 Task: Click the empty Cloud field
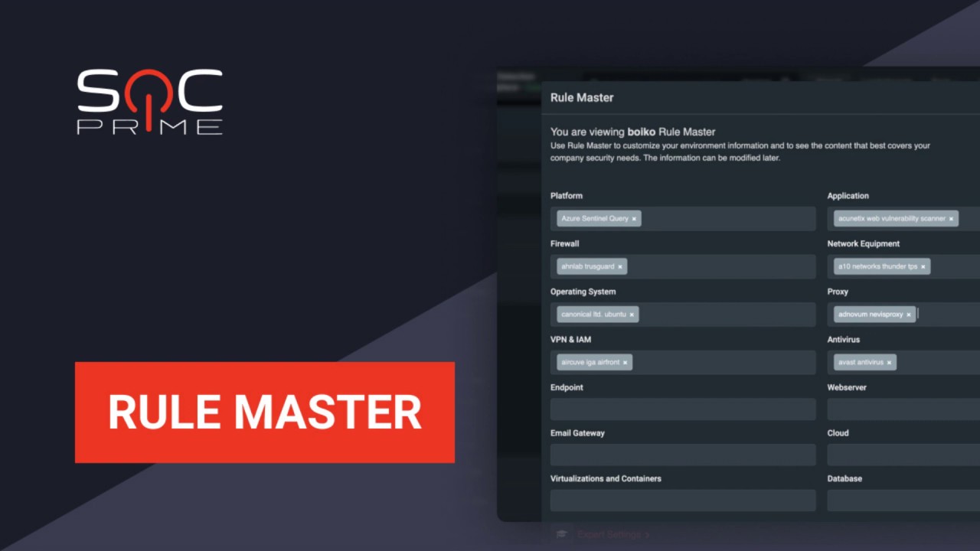coord(903,455)
